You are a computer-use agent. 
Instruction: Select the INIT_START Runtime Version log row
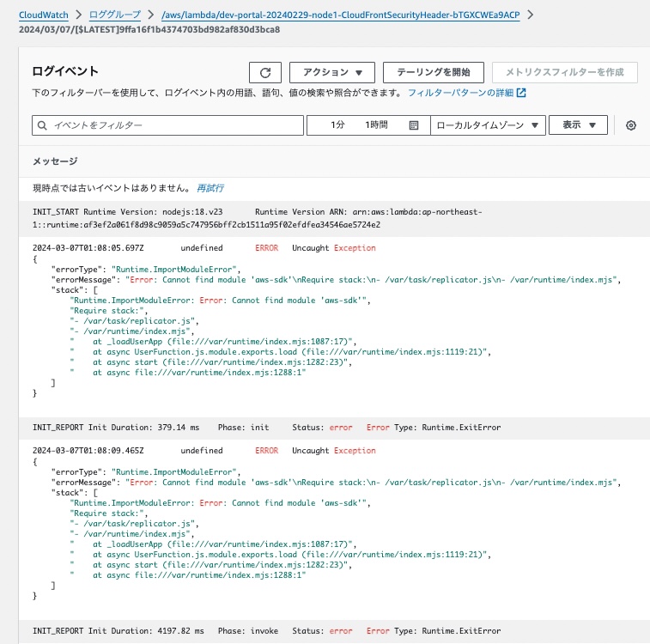[334, 218]
